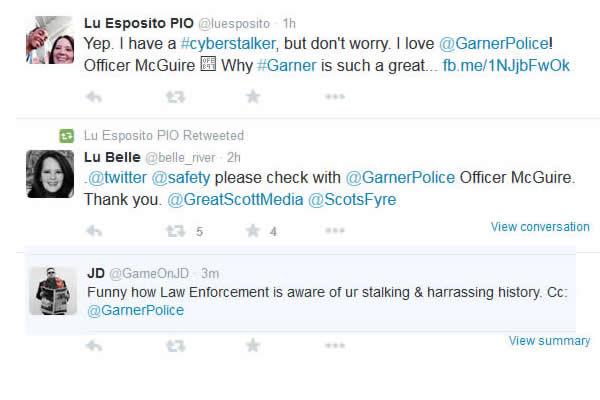Retweet Lu Esposito's cyberstalker tweet
600x400 pixels.
tap(175, 97)
